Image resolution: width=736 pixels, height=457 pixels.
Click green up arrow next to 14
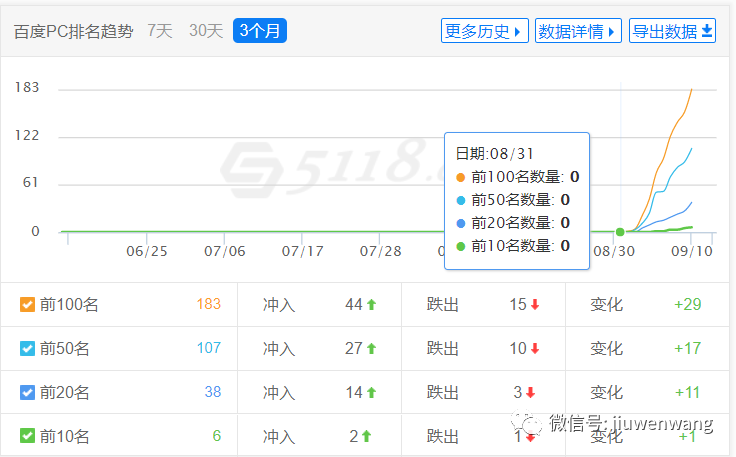(371, 392)
